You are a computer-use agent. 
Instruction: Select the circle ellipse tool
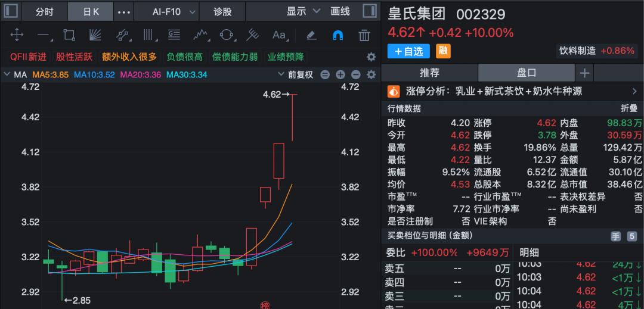(x=227, y=35)
